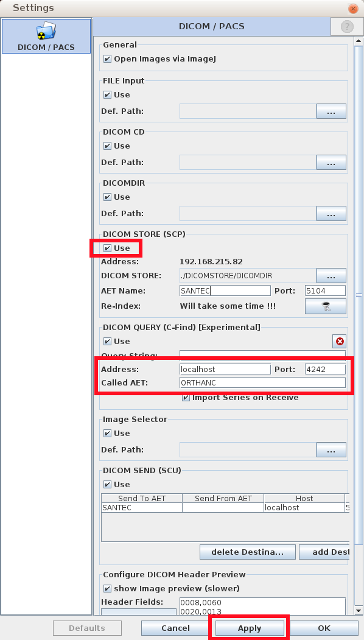
Task: Click the scrollbar down arrow
Action: pos(359,611)
